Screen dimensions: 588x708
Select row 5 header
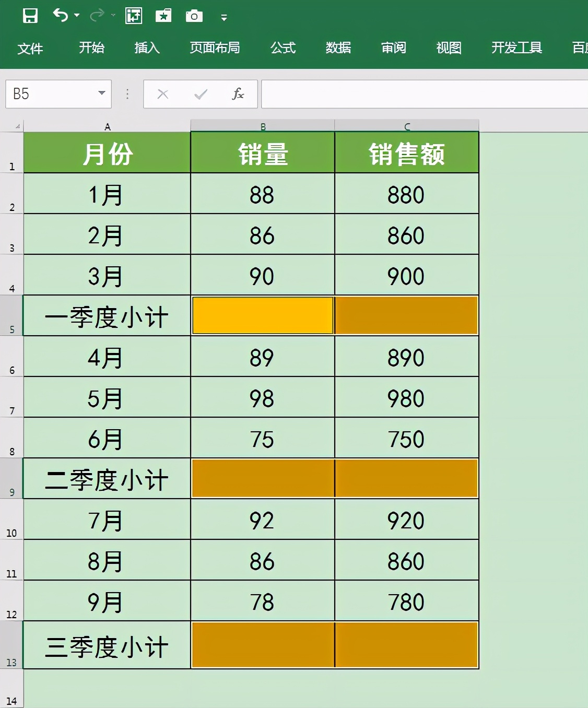pos(11,315)
